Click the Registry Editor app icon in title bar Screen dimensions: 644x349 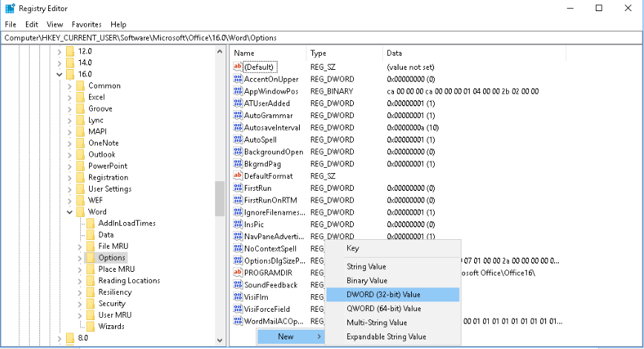pos(10,8)
